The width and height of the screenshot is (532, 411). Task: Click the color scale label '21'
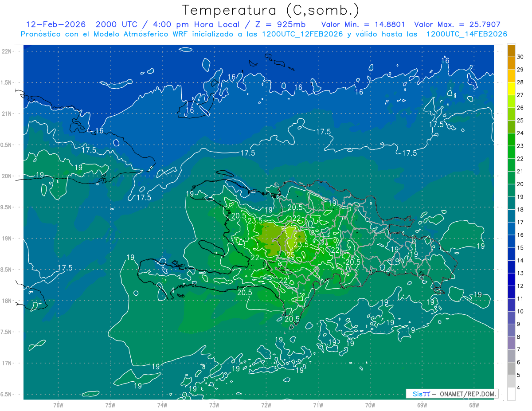520,171
